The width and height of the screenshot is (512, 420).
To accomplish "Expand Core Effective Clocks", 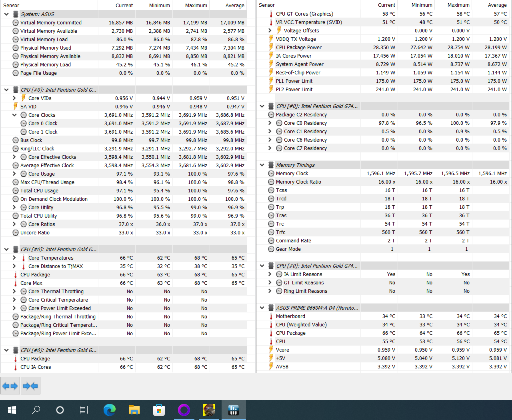I will [14, 157].
